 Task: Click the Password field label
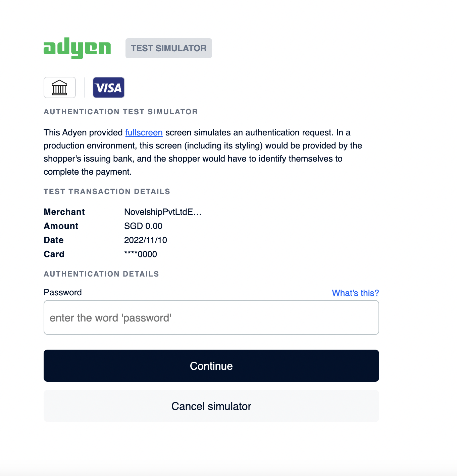tap(62, 292)
